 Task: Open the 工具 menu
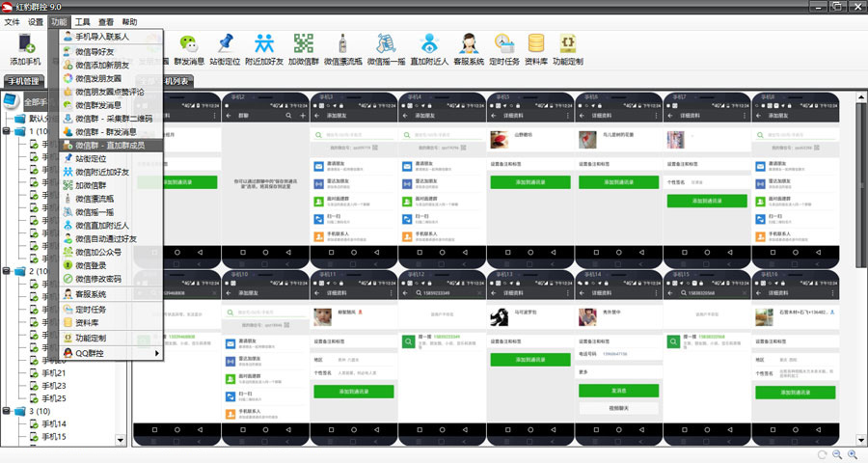pos(83,22)
